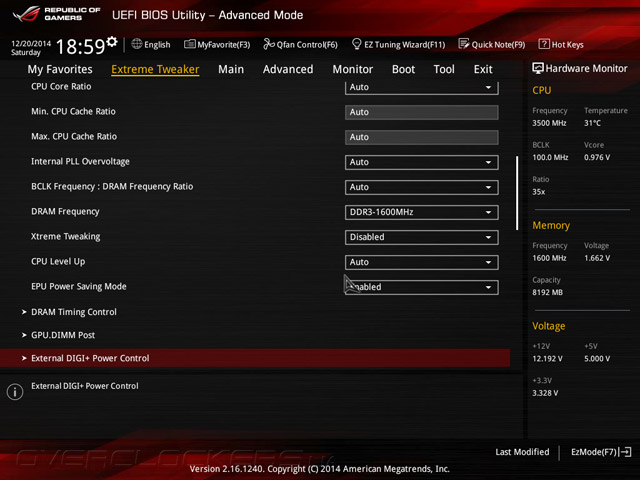Click the Quick Note notepad icon
This screenshot has width=640, height=480.
click(x=464, y=44)
